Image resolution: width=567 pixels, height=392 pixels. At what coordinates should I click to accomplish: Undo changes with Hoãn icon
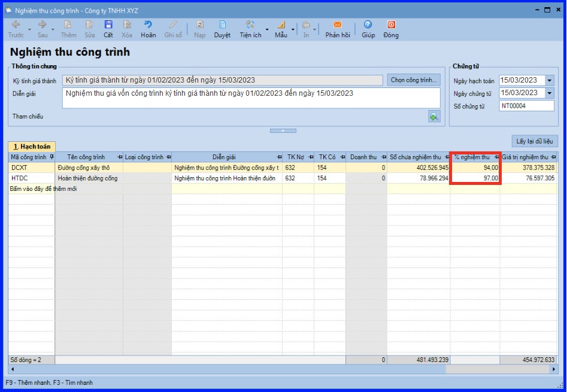coord(148,25)
